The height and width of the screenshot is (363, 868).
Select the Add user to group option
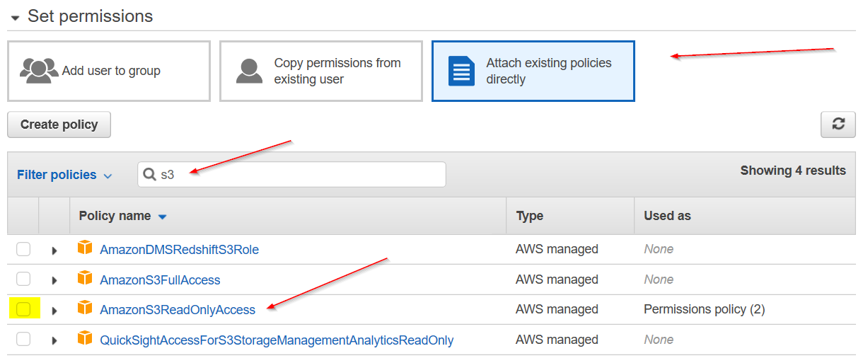(x=109, y=71)
